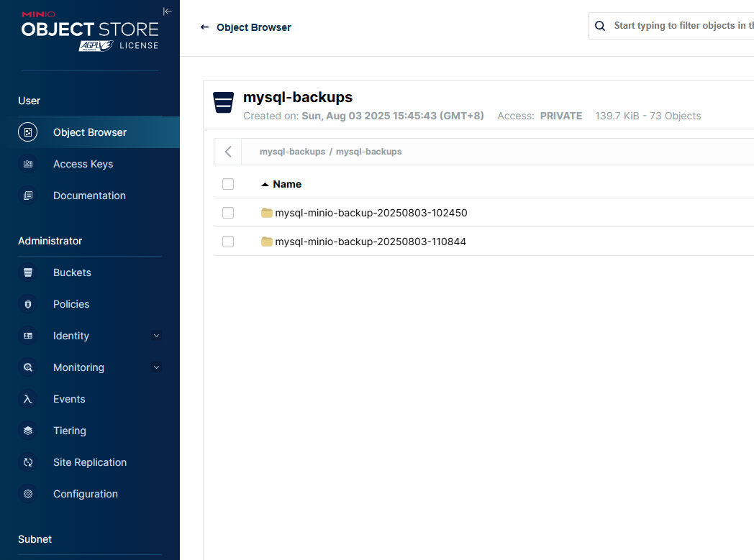The width and height of the screenshot is (754, 560).
Task: Expand the Monitoring submenu chevron
Action: click(156, 367)
